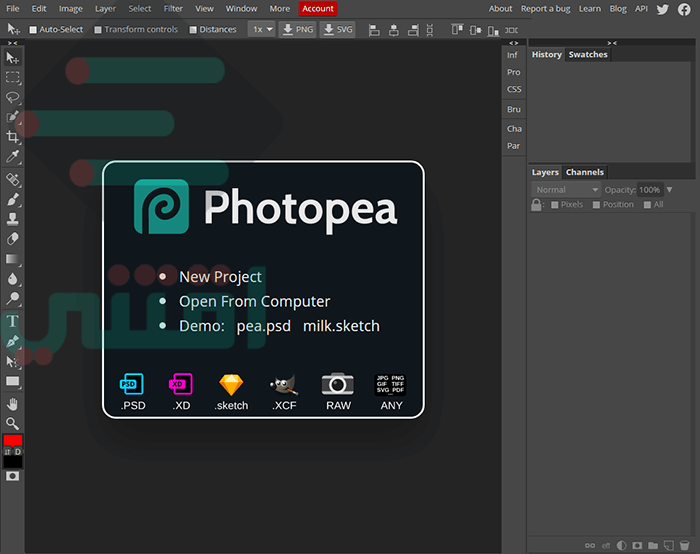Open the milk.sketch demo file
Viewport: 700px width, 554px height.
point(341,326)
